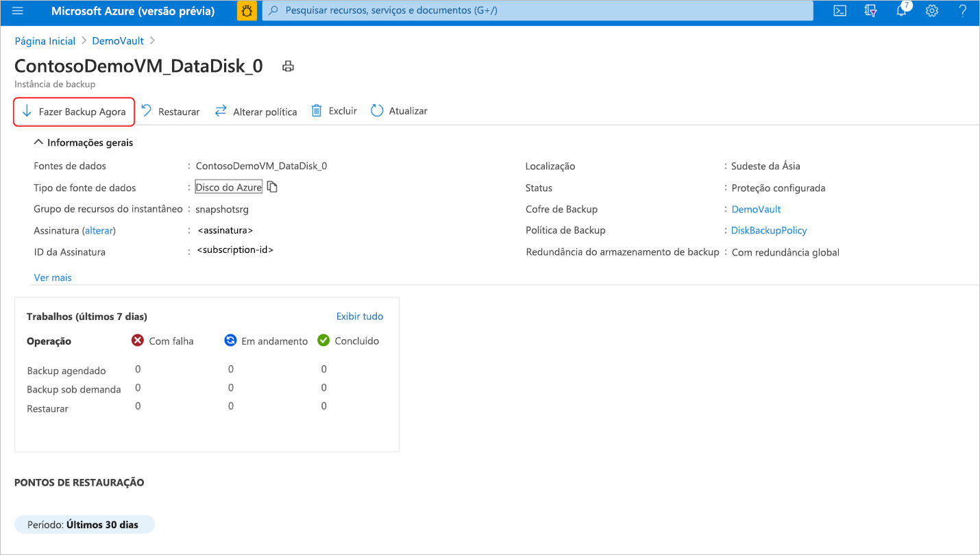Click the <subscription-id> value
The width and height of the screenshot is (980, 555).
tap(235, 250)
